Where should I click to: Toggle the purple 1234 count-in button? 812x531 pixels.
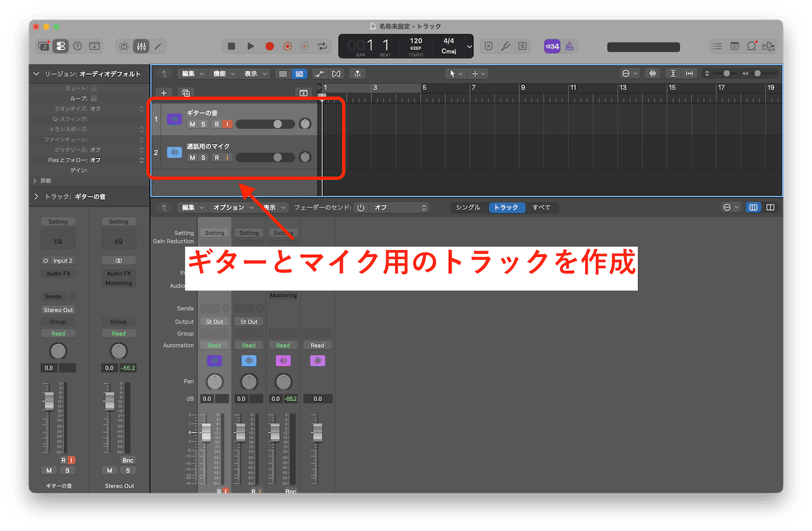(552, 46)
